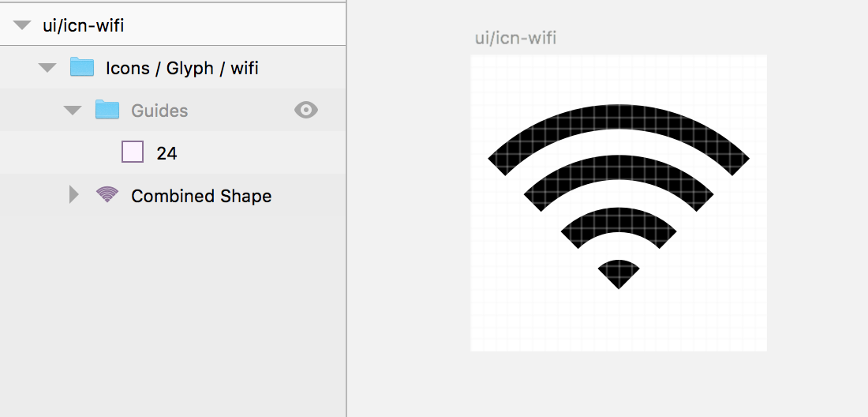Collapse the Guides group triangle
This screenshot has width=868, height=417.
pyautogui.click(x=73, y=111)
